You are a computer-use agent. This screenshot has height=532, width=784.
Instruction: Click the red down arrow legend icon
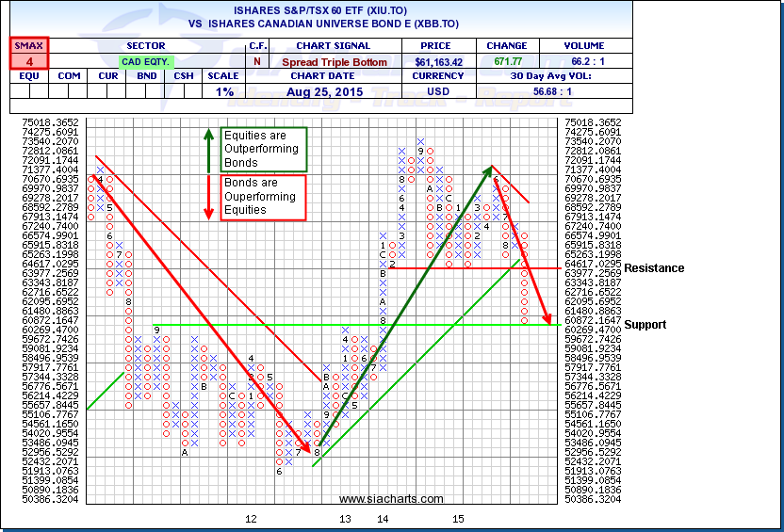(x=208, y=196)
